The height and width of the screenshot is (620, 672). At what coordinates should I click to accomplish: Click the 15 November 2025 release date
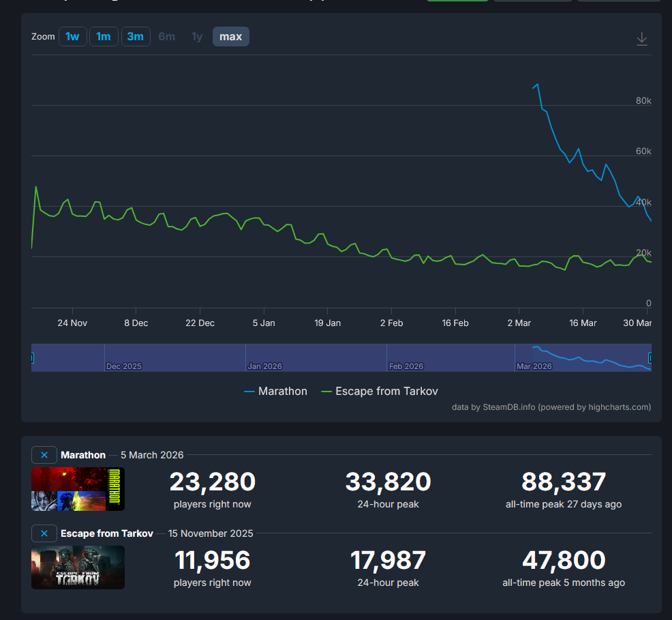[x=211, y=533]
